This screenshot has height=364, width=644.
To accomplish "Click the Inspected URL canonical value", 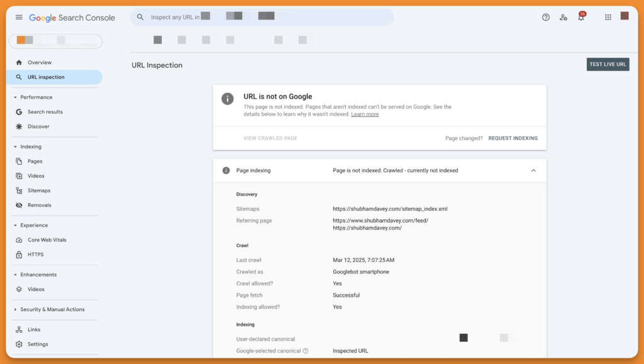I will pos(350,351).
